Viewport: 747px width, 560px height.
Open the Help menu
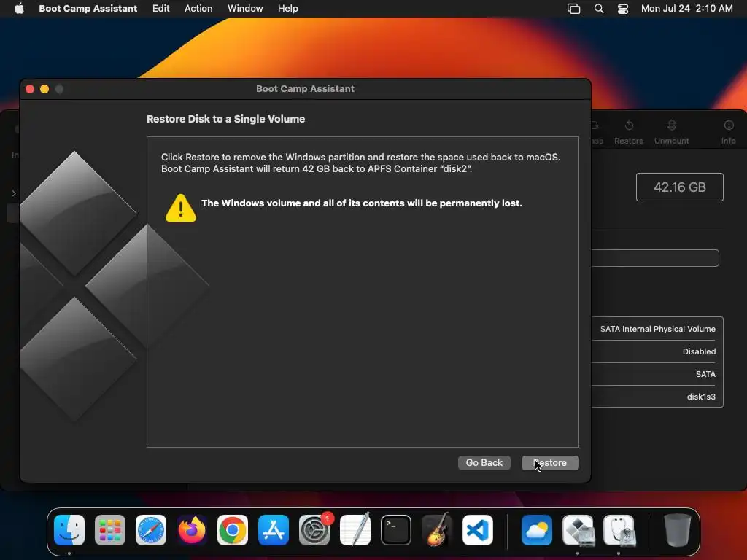pos(287,9)
